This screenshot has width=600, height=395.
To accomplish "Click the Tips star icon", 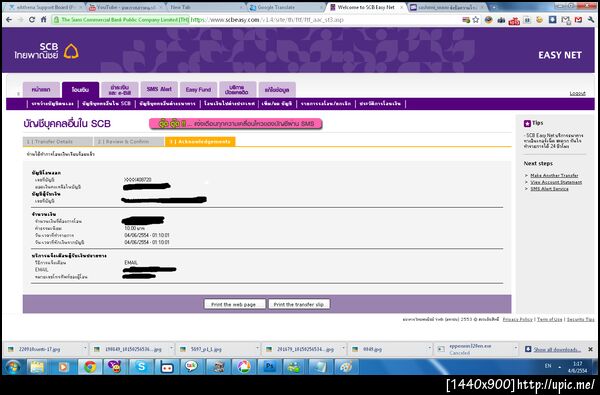I will pyautogui.click(x=527, y=123).
